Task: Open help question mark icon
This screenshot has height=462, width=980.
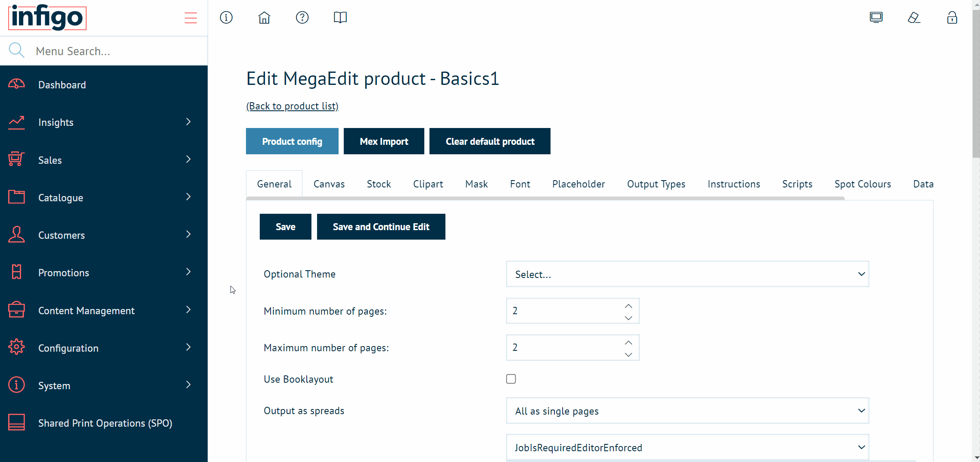Action: pos(302,18)
